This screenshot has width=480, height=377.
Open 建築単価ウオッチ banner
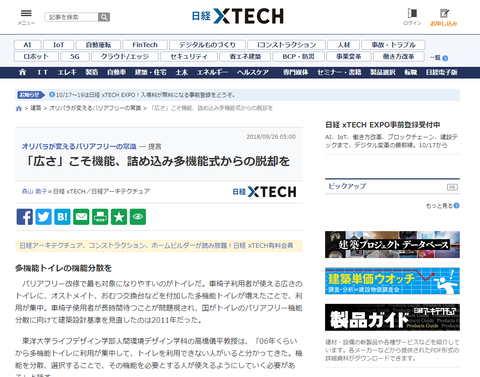(392, 281)
